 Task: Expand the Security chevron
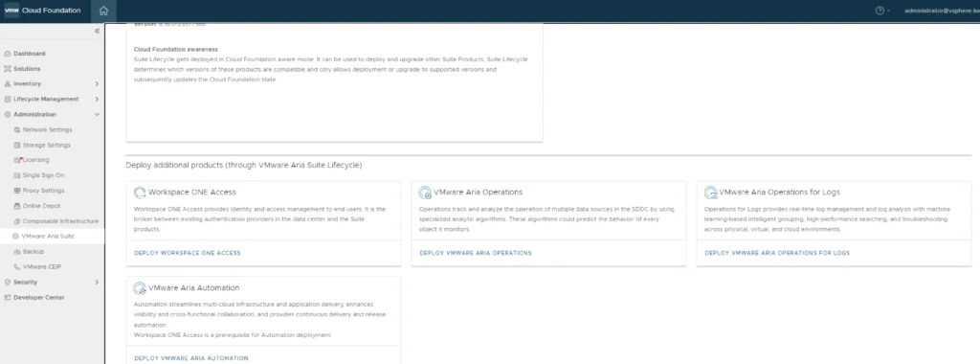click(97, 282)
